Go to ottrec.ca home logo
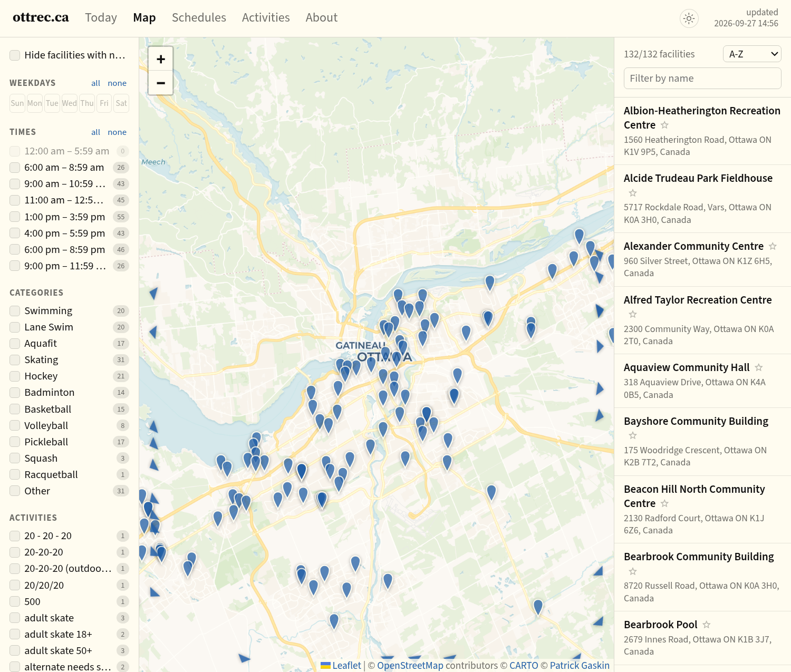 coord(41,17)
